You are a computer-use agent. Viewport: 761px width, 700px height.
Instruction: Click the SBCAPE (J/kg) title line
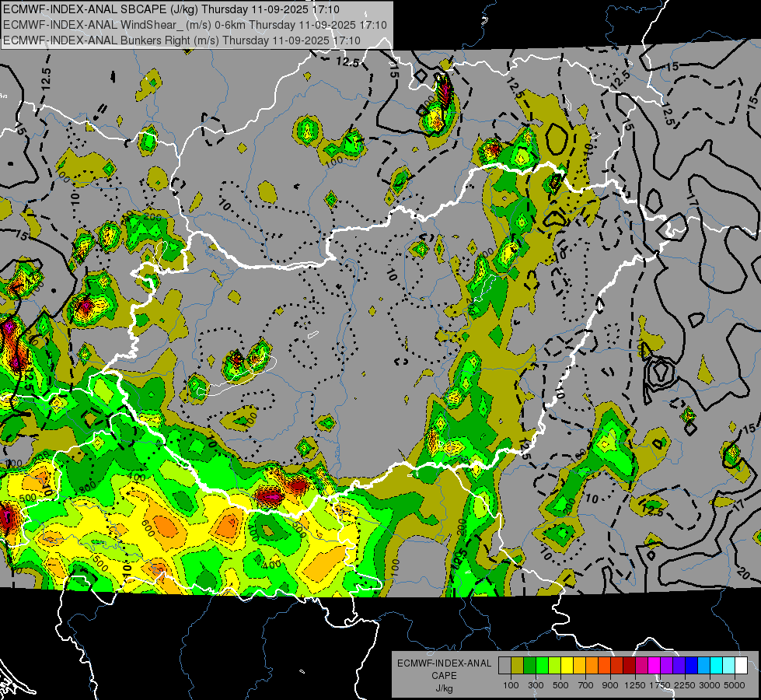point(171,9)
